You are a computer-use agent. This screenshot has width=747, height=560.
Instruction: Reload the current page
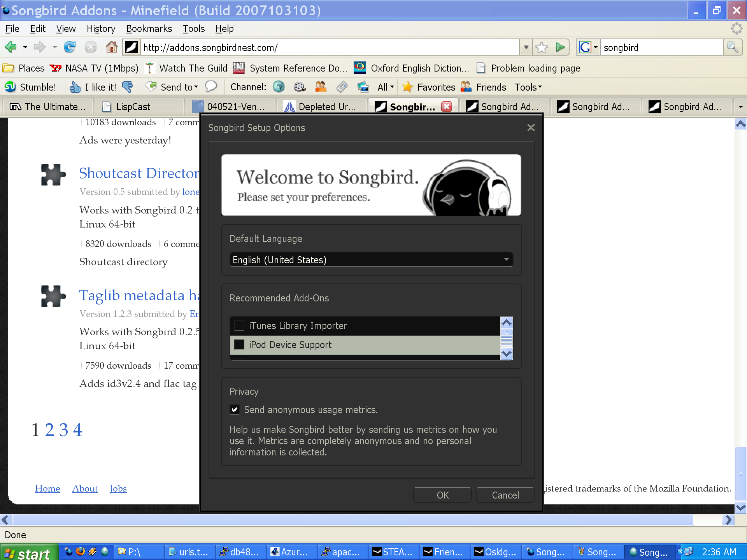pos(70,47)
